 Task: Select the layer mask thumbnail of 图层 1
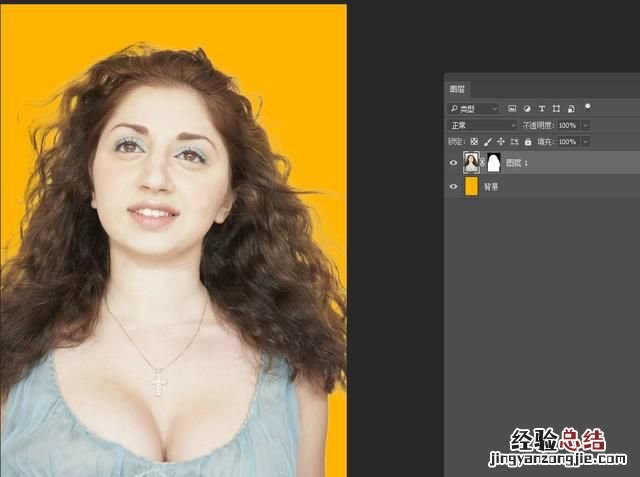pyautogui.click(x=494, y=162)
